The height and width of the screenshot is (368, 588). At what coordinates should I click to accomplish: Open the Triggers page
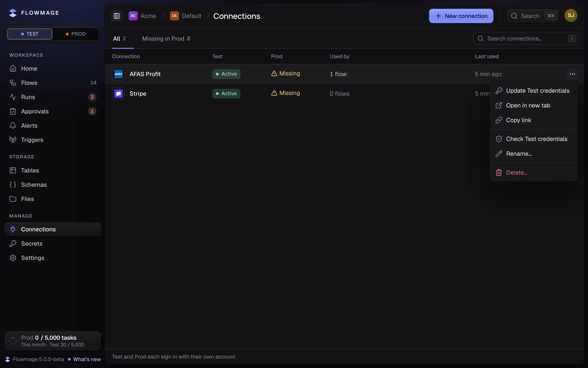click(x=53, y=140)
